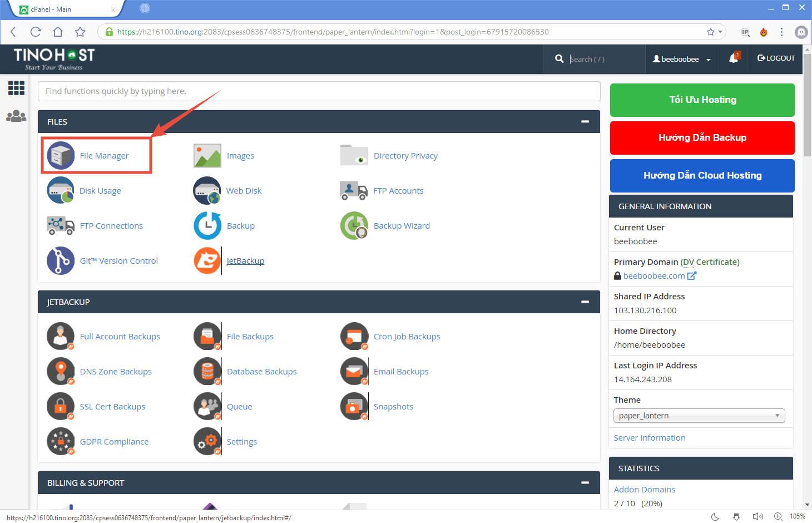Open the JetBackup Settings gear icon
Screen dimensions: 812x523
pos(207,441)
